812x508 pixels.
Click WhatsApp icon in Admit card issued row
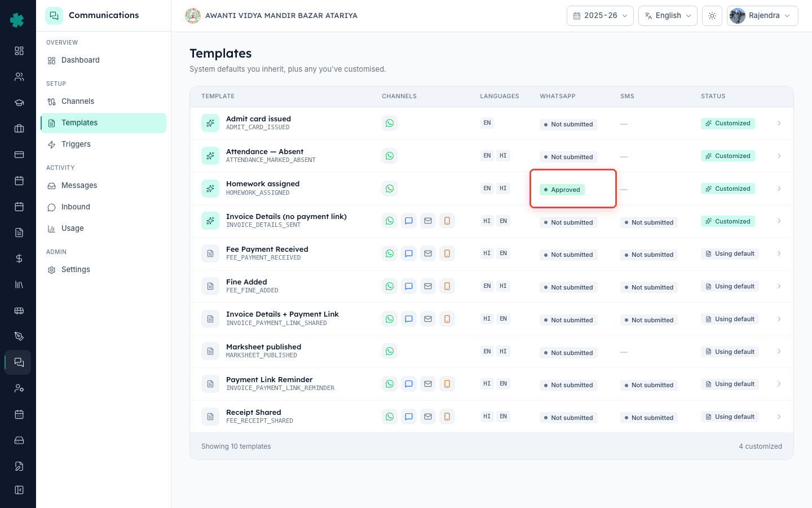coord(390,123)
